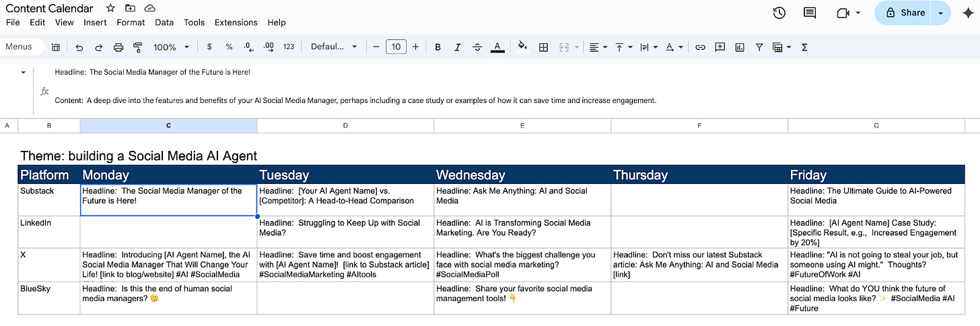Insert a comment from the toolbar
The height and width of the screenshot is (326, 980).
(720, 47)
